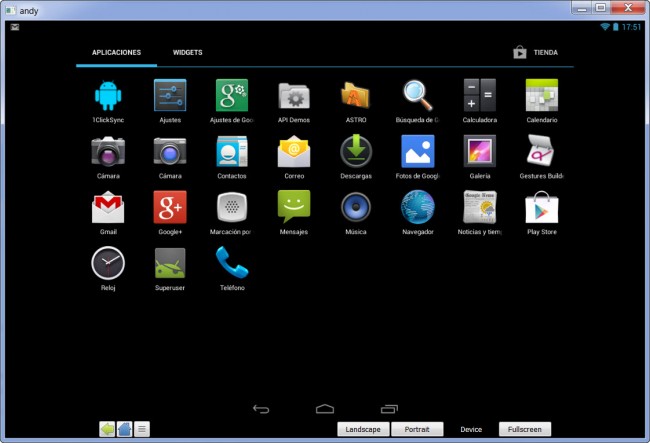Switch to the WIDGETS tab
The width and height of the screenshot is (650, 443).
coord(187,53)
